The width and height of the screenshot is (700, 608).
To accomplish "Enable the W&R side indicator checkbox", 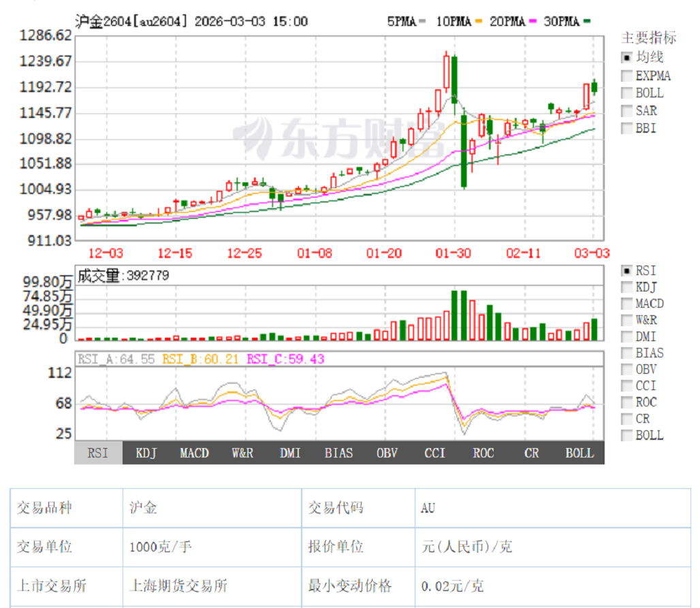I will (x=626, y=320).
